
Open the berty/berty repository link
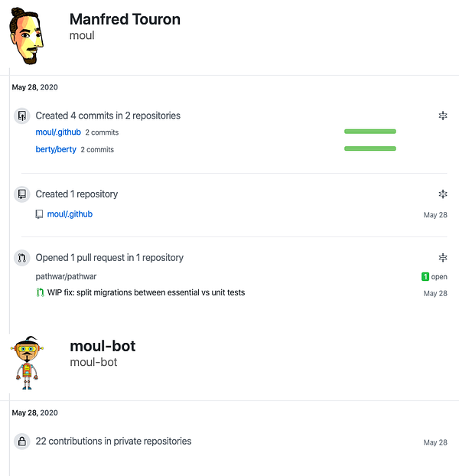pyautogui.click(x=56, y=149)
